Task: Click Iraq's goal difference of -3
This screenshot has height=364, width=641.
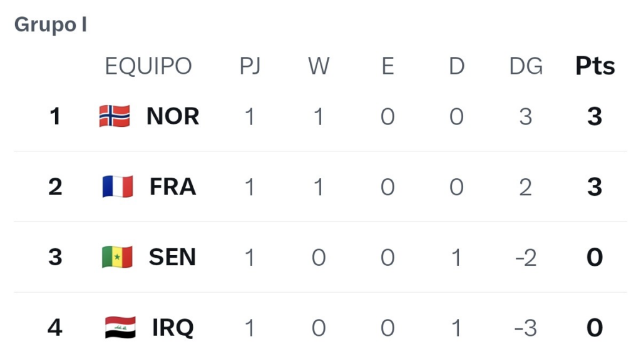Action: point(526,328)
